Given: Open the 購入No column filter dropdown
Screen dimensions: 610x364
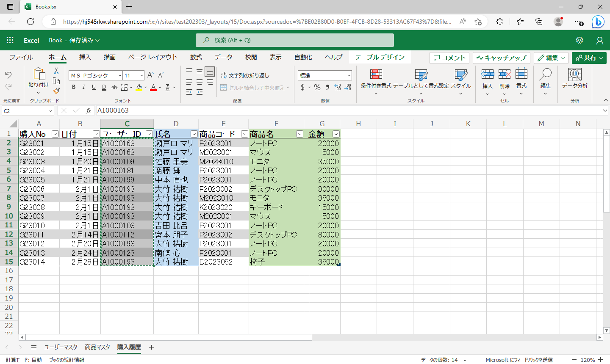Looking at the screenshot, I should tap(55, 134).
